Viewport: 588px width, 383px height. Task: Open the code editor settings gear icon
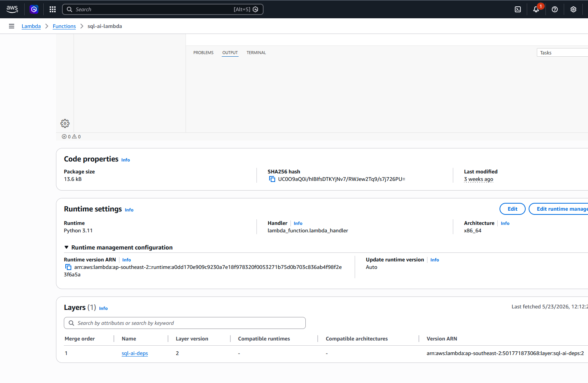[x=65, y=123]
